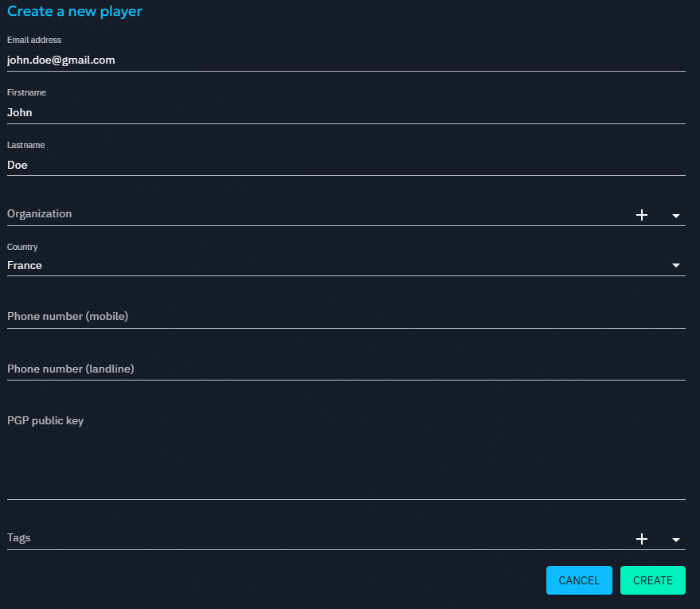Click the 'Firstname' field label
Image resolution: width=700 pixels, height=609 pixels.
click(x=26, y=92)
